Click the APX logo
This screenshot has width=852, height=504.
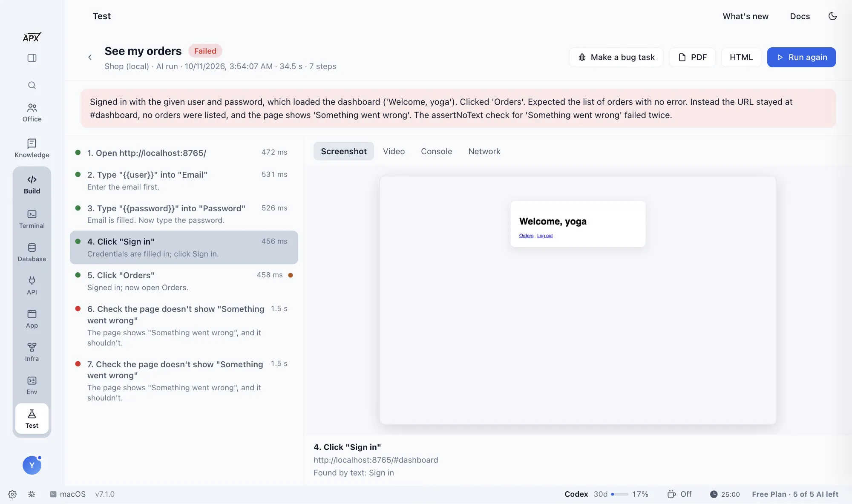(32, 37)
